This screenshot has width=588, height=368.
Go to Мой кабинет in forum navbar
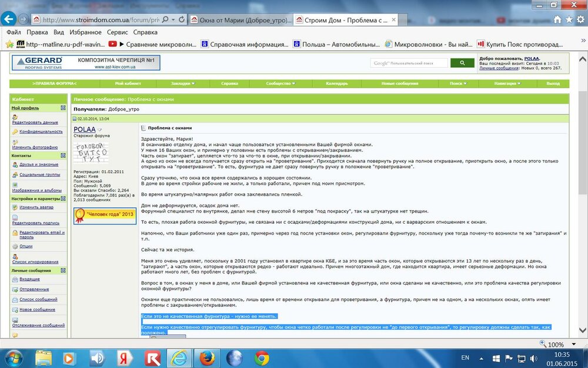pos(128,84)
